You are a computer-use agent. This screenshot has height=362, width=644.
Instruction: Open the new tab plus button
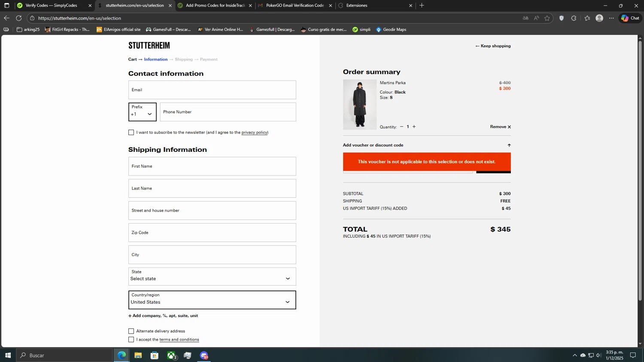click(x=422, y=6)
